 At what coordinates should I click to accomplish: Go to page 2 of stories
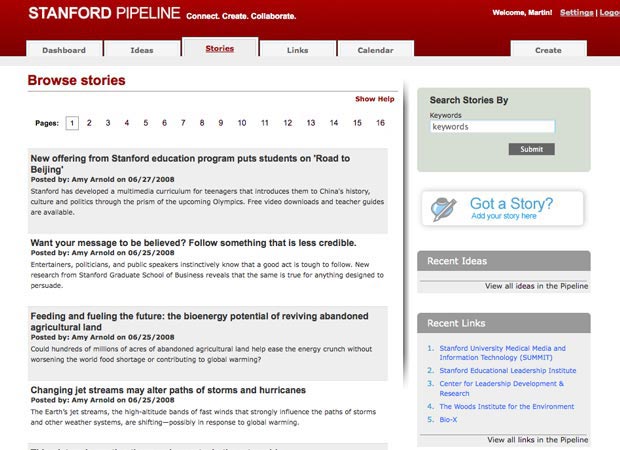tap(89, 123)
